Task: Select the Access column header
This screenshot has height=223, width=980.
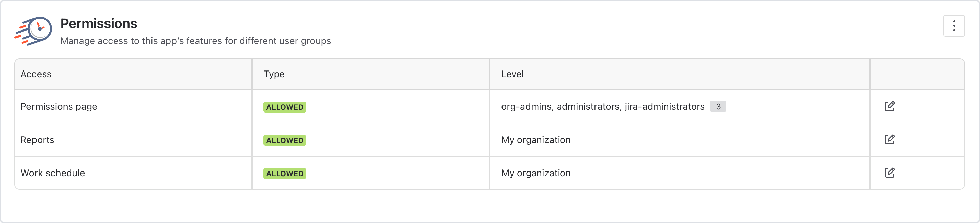Action: (x=36, y=74)
